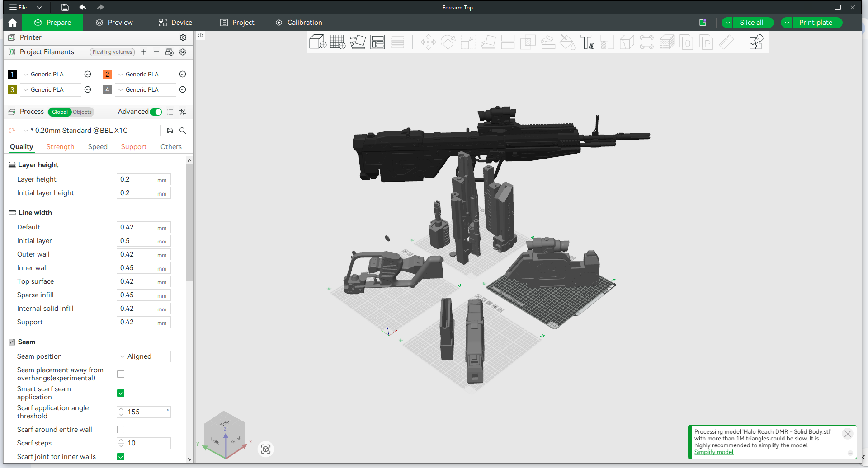Open the Text shape tool
868x468 pixels.
[x=587, y=42]
